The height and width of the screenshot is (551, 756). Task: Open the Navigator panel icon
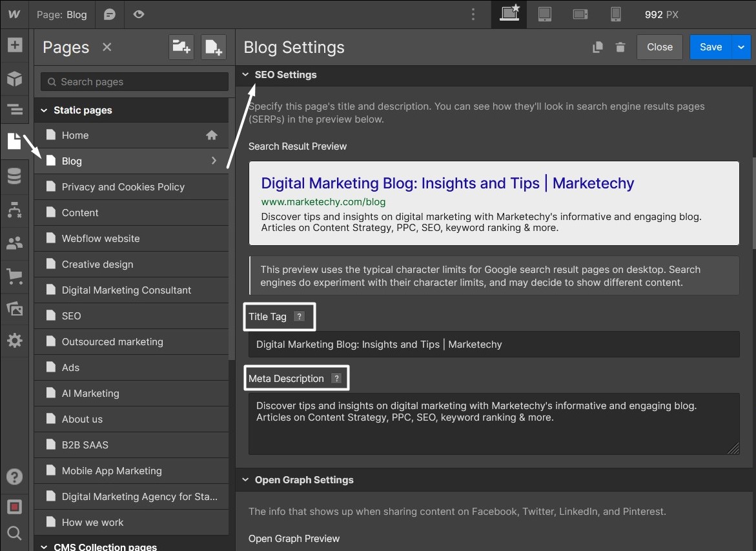[x=14, y=110]
